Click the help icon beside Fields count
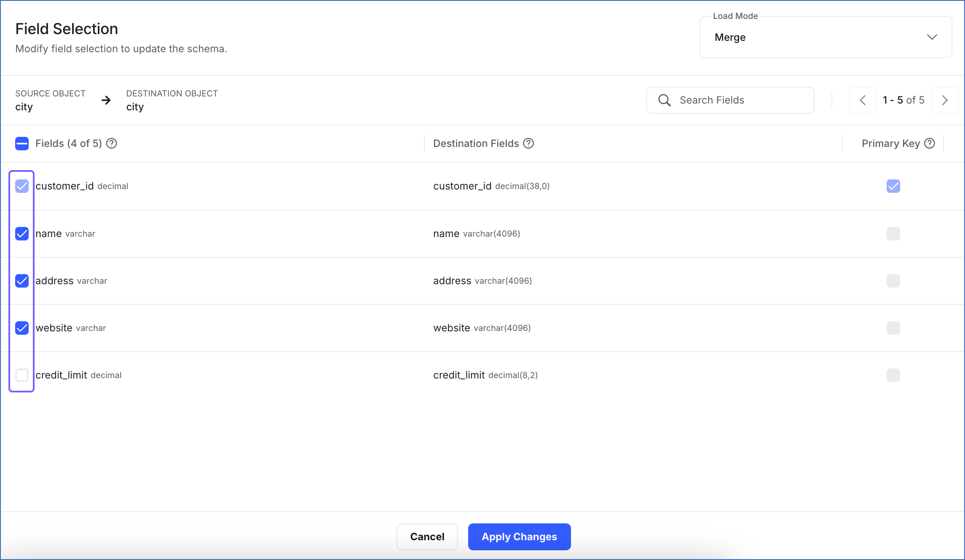This screenshot has height=560, width=965. [112, 144]
